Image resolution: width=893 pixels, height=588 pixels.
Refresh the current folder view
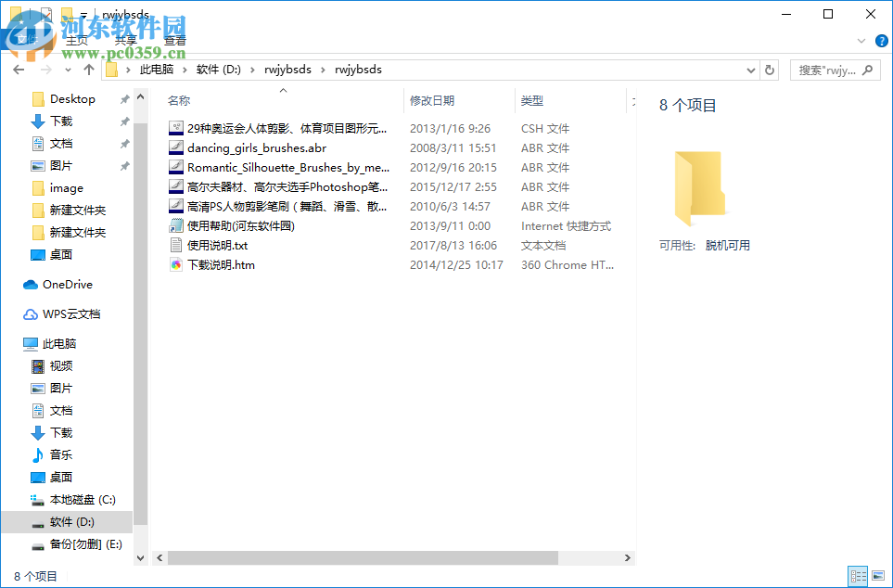point(770,70)
